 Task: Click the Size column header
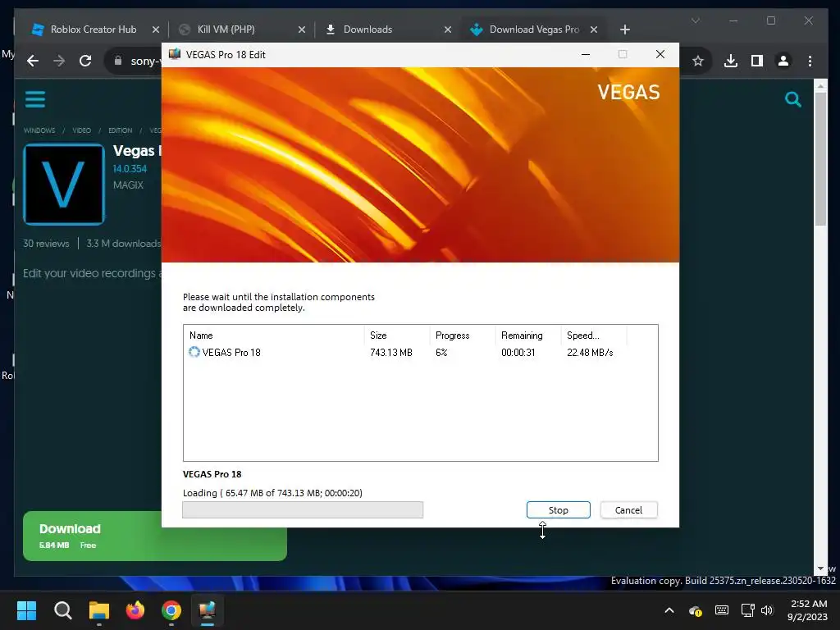pos(378,336)
